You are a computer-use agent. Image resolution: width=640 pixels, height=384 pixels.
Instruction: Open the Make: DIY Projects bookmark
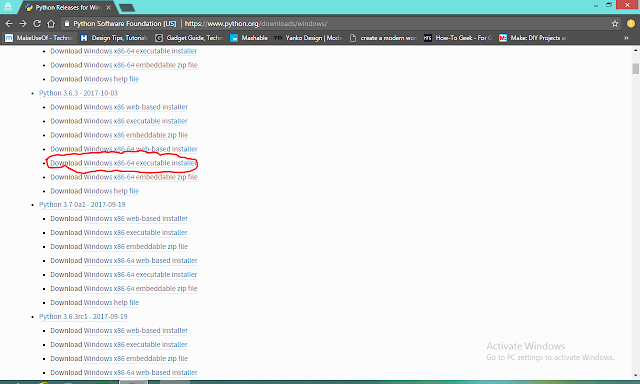(x=533, y=38)
